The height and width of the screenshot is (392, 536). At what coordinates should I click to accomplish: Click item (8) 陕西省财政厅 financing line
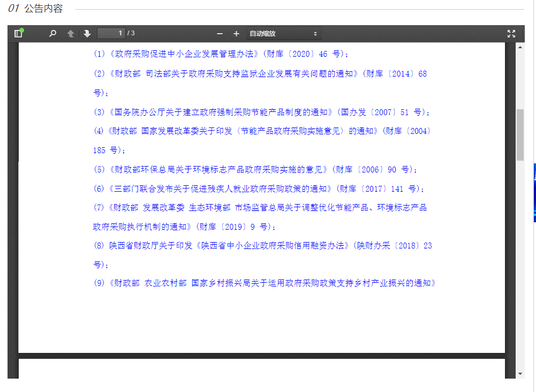(262, 246)
